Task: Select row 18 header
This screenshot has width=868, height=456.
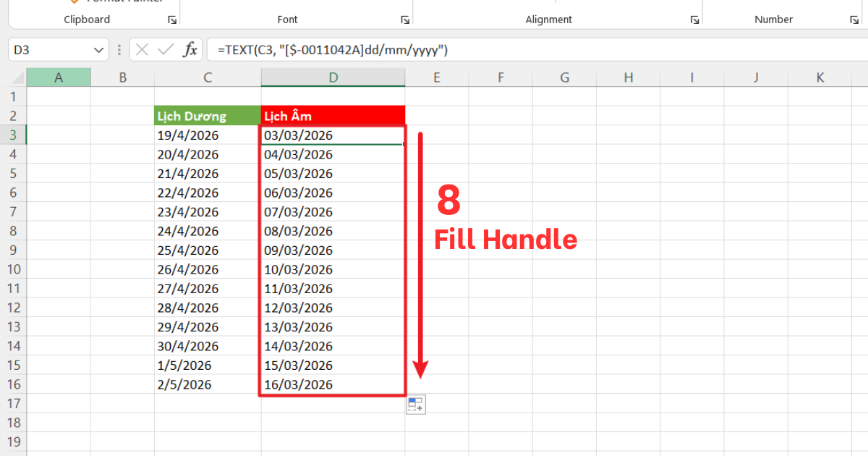Action: coord(13,423)
